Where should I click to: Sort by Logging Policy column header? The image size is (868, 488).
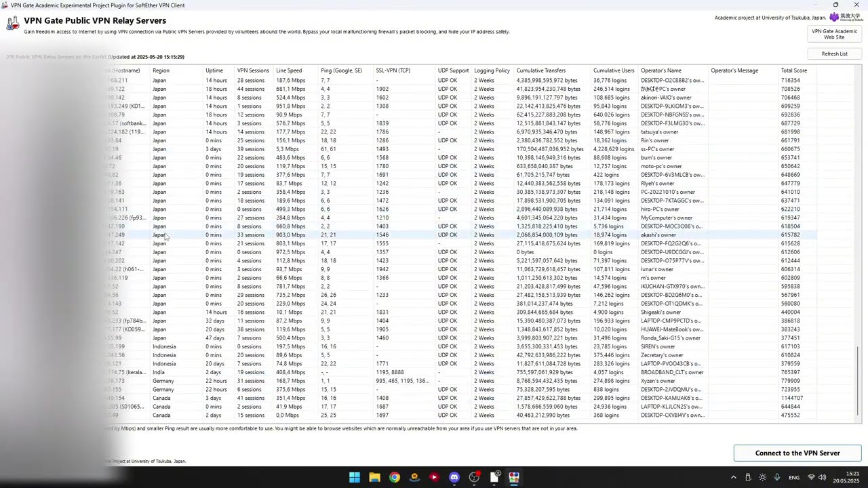(x=493, y=70)
